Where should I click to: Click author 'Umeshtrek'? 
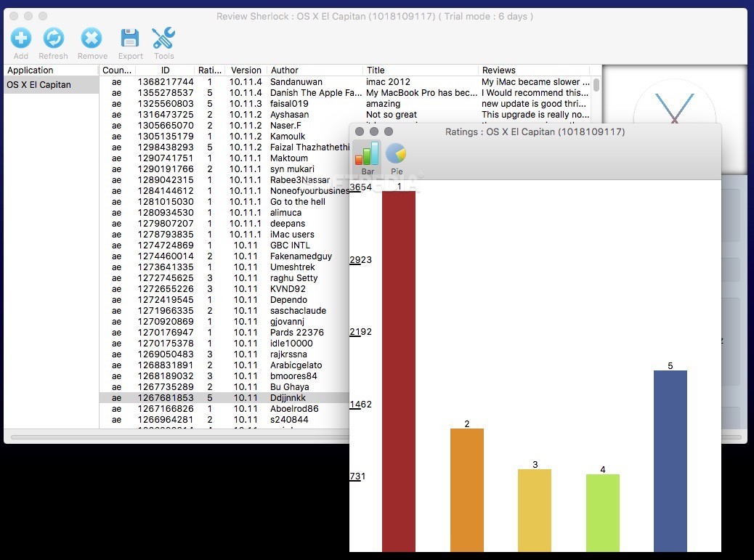(x=292, y=267)
